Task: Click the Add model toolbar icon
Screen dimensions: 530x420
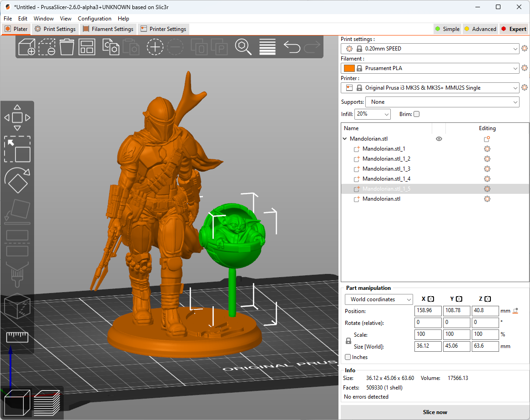Action: (x=27, y=47)
